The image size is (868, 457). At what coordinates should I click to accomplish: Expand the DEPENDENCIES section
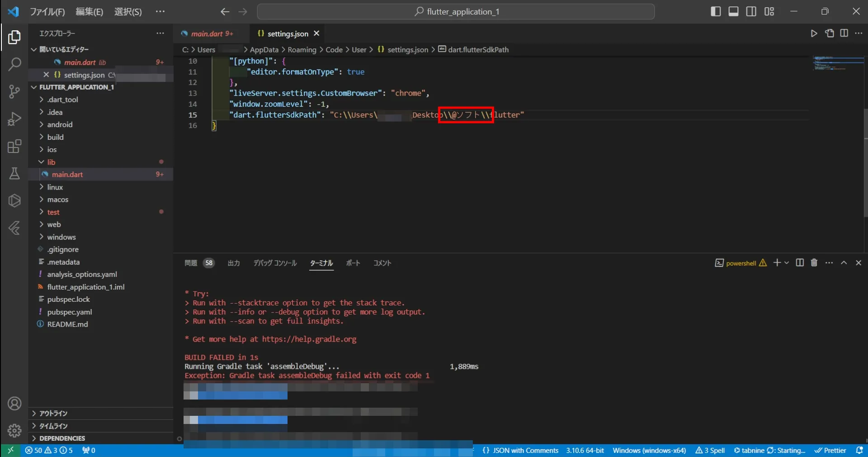pyautogui.click(x=62, y=438)
